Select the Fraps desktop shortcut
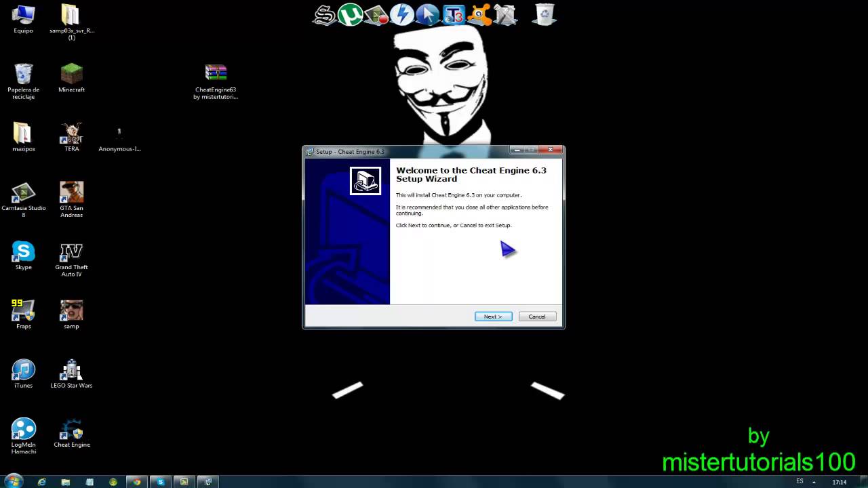868x488 pixels. pyautogui.click(x=23, y=315)
